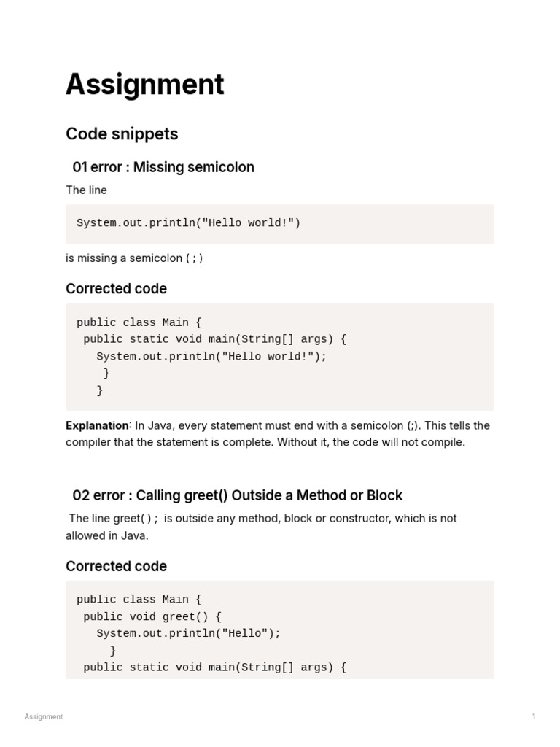Image resolution: width=560 pixels, height=747 pixels.
Task: Click the last visible main(String[] args) line
Action: click(215, 667)
